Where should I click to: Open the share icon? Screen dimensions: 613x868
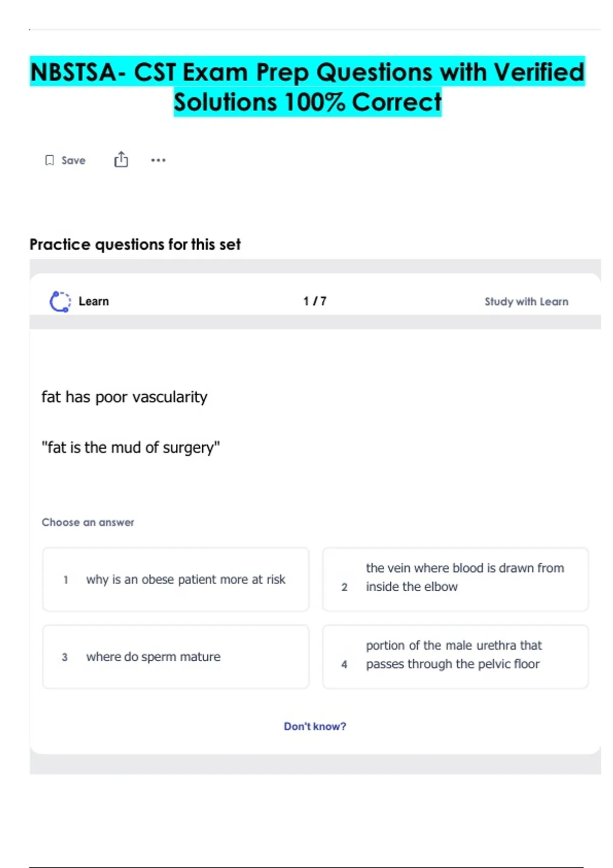[121, 160]
